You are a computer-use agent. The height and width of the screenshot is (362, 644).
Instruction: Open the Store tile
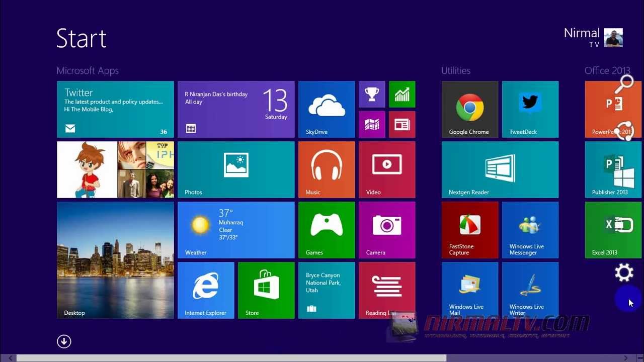(266, 290)
